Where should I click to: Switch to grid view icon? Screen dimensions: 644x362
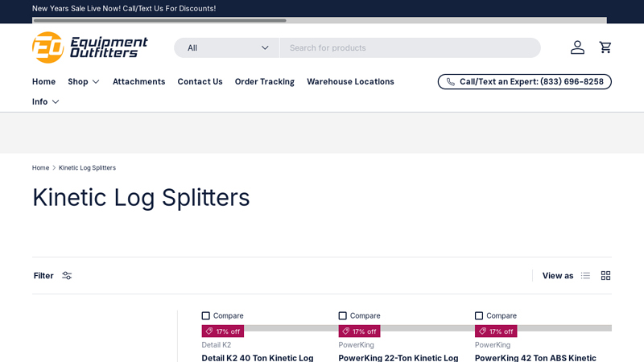pos(605,276)
